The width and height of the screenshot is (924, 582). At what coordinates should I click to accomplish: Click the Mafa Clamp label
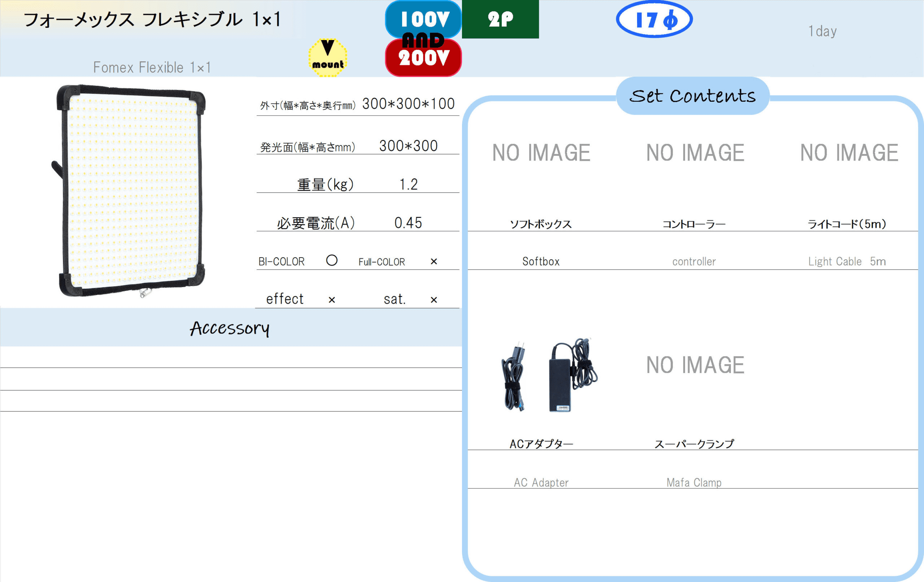(x=694, y=483)
